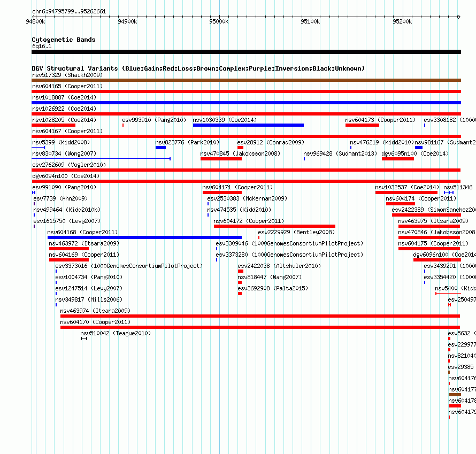Select the blue nsv1030339 (Coe2014) bar
Viewport: 476px width, 454px height.
(x=248, y=125)
